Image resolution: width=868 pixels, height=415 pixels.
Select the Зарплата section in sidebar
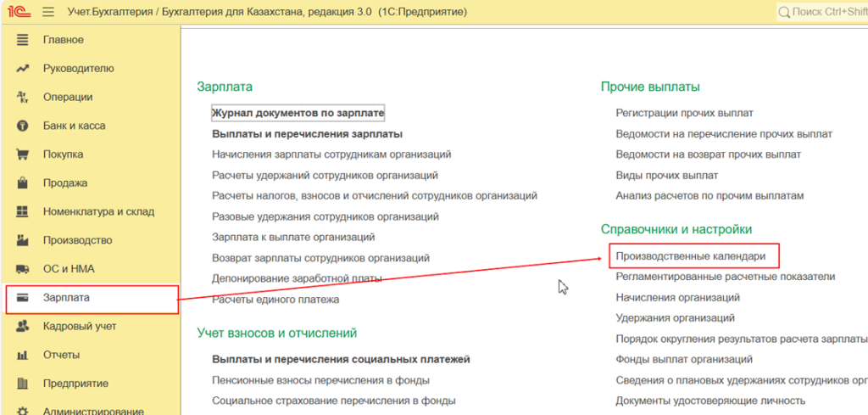point(66,298)
